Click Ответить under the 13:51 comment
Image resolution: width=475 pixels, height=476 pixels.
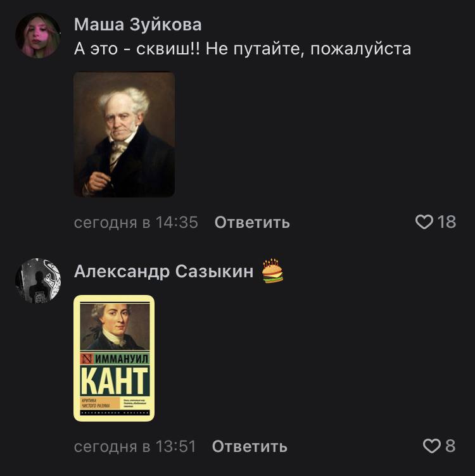point(250,446)
